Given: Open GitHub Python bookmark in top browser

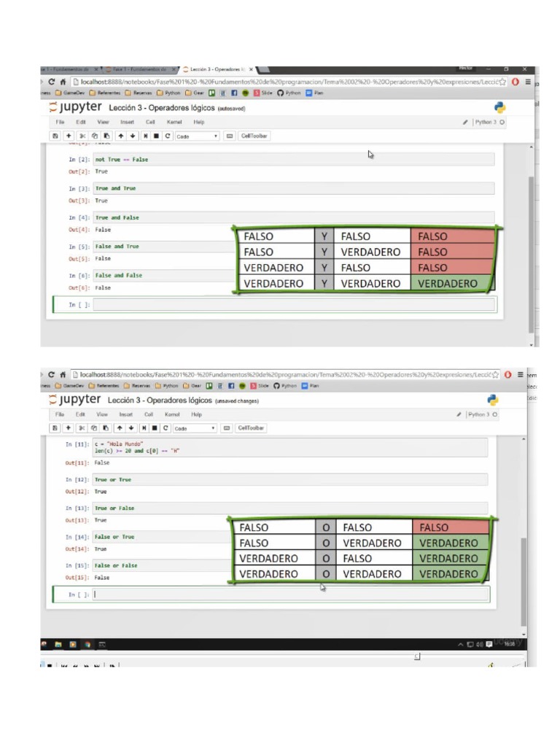Looking at the screenshot, I should [289, 93].
